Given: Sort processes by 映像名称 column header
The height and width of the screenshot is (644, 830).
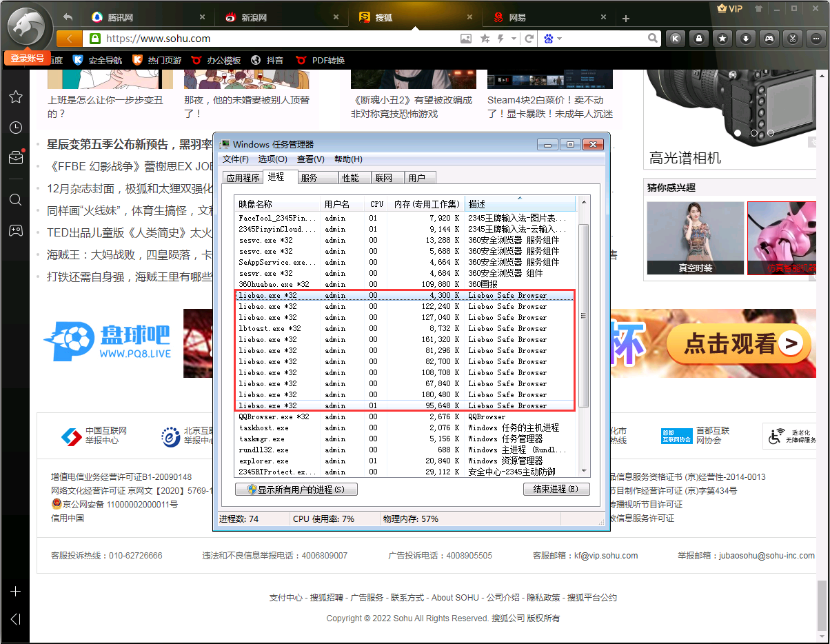Looking at the screenshot, I should [279, 204].
